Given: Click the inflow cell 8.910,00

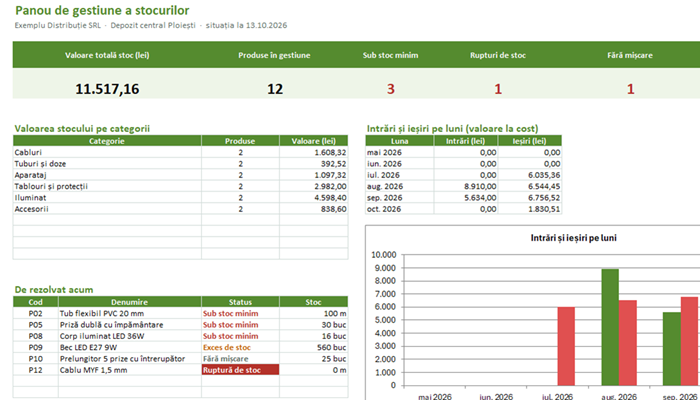Looking at the screenshot, I should 466,186.
